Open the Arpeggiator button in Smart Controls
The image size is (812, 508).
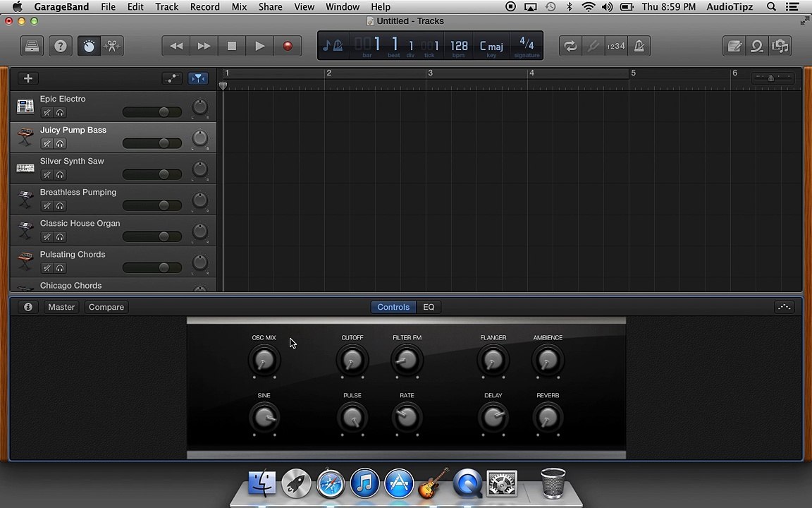click(784, 307)
